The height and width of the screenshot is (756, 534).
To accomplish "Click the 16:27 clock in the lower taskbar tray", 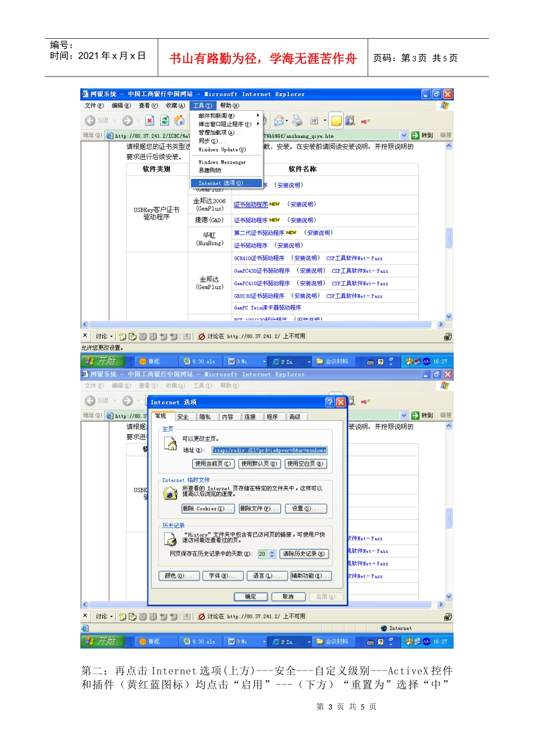I will coord(440,642).
